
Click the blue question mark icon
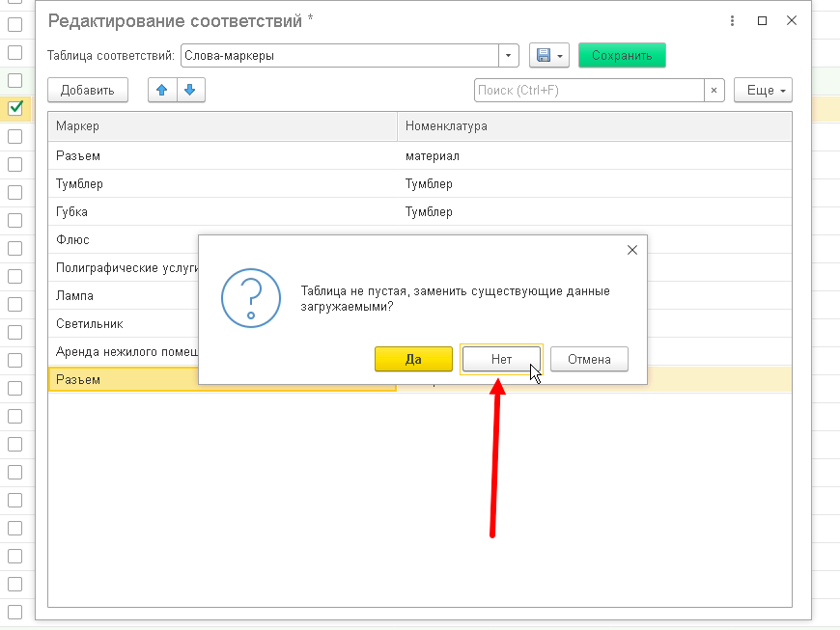tap(251, 298)
